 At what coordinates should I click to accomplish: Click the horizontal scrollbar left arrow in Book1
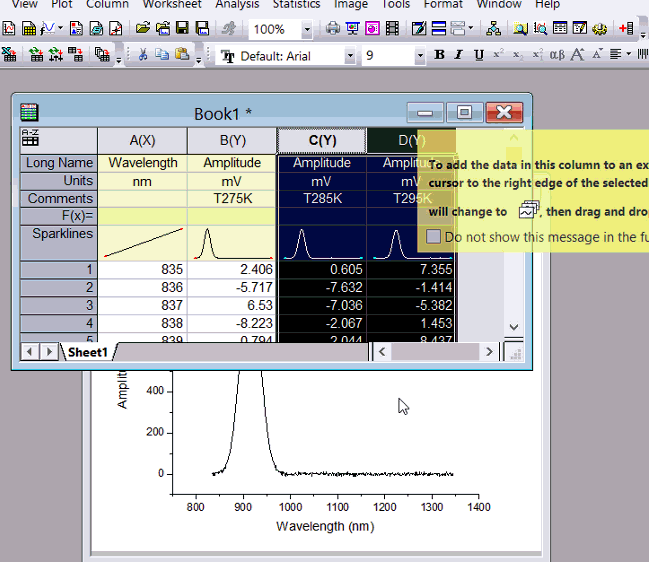382,352
